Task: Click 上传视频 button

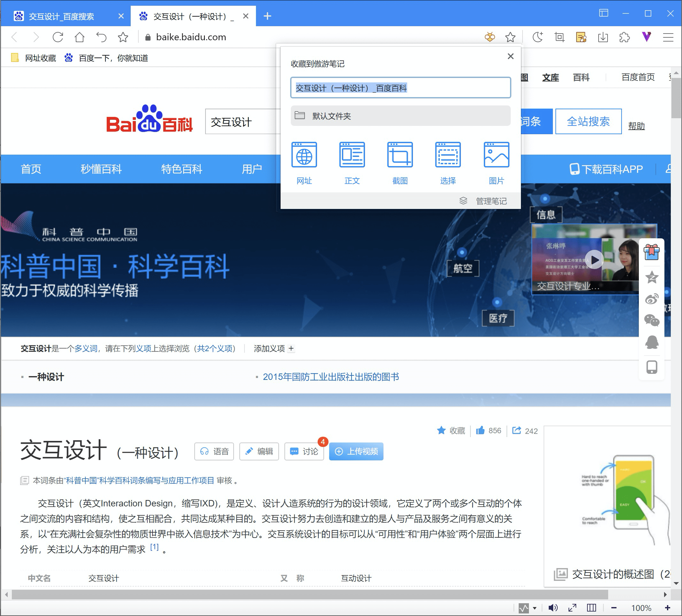Action: pos(356,451)
